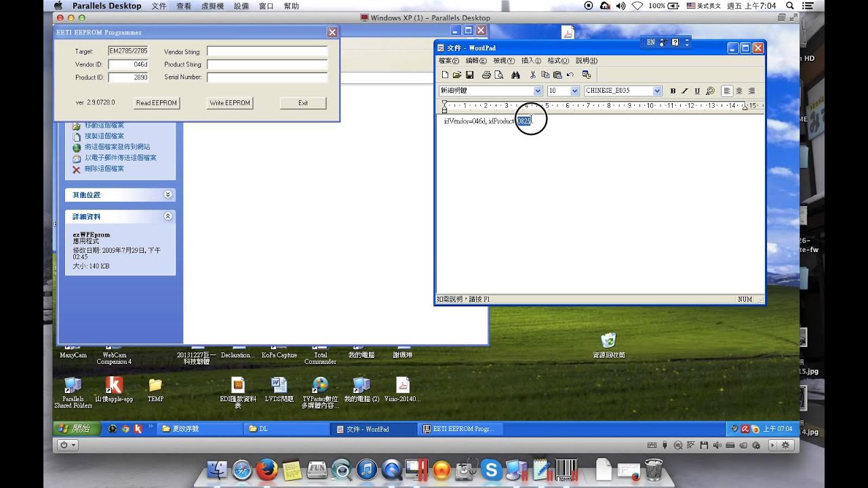Click the 資源回收筒 recycle bin icon
Viewport: 868px width, 488px height.
point(608,345)
